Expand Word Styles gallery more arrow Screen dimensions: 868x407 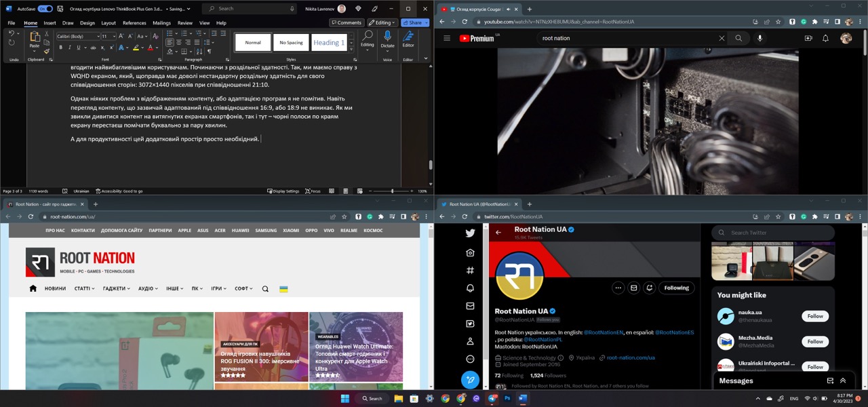pyautogui.click(x=351, y=49)
